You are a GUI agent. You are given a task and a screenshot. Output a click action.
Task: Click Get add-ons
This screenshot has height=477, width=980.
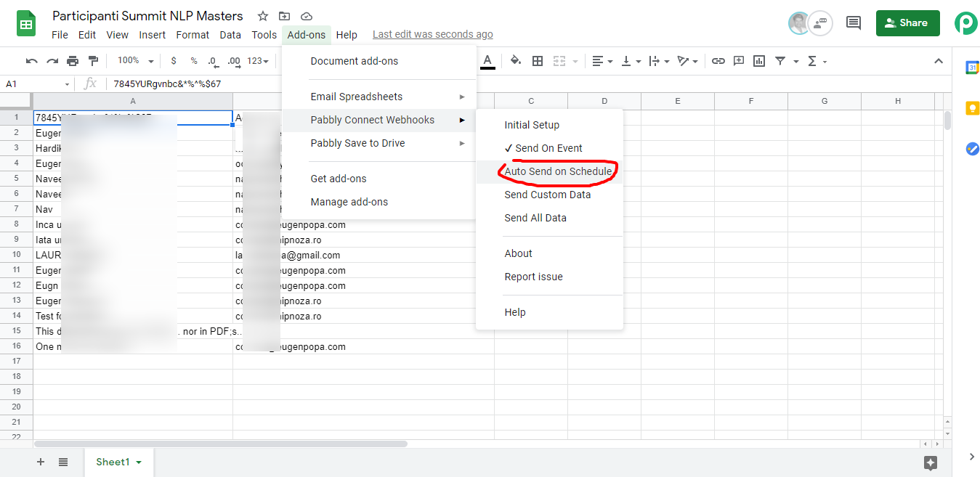(378, 179)
